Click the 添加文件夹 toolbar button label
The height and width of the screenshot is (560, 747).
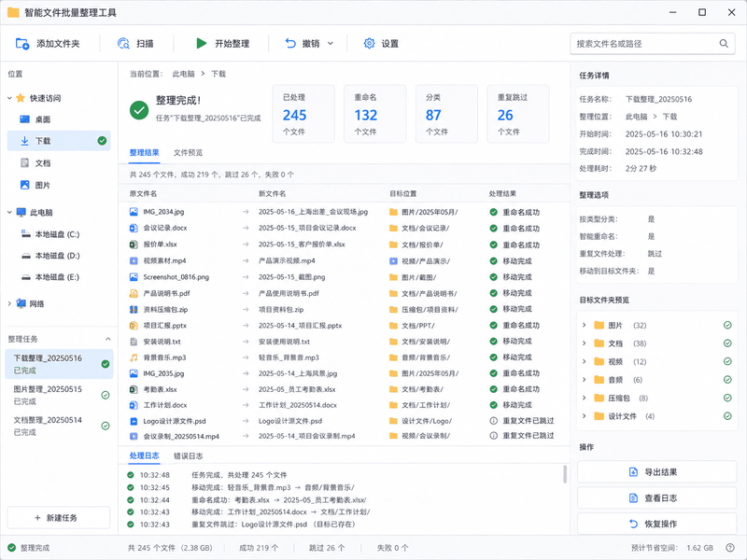tap(58, 44)
